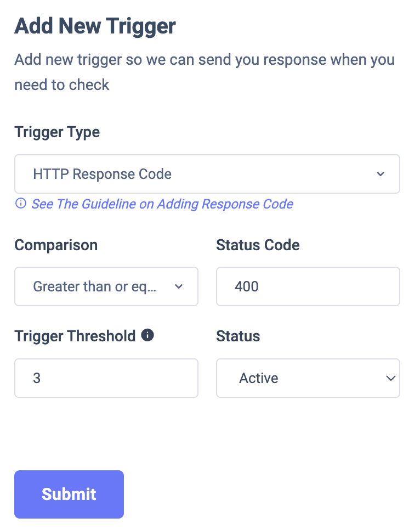Image resolution: width=420 pixels, height=529 pixels.
Task: Click the Trigger Threshold info icon
Action: (147, 335)
